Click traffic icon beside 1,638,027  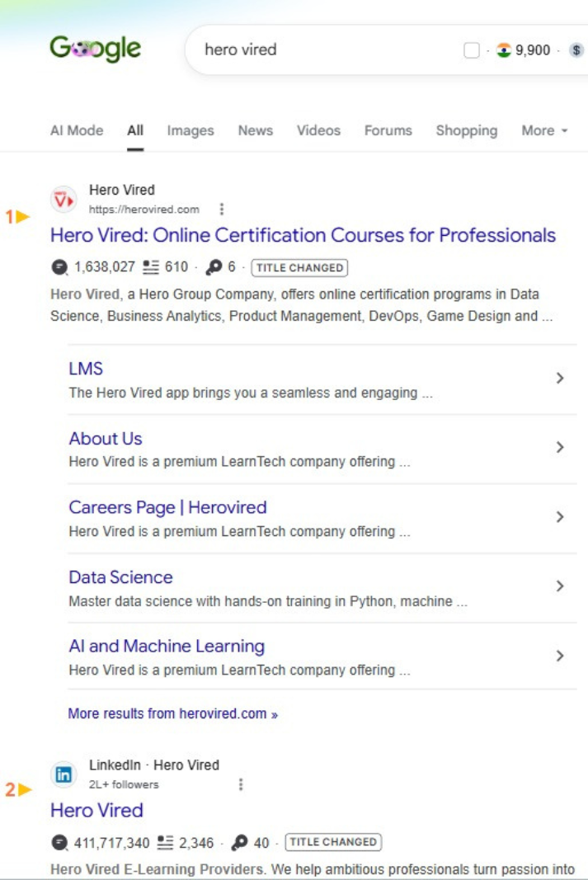(x=59, y=267)
